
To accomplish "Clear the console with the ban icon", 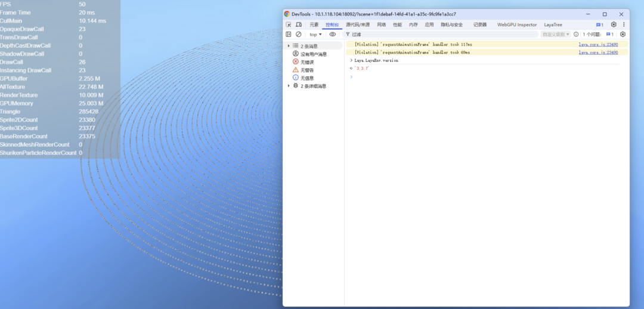I will (x=299, y=35).
